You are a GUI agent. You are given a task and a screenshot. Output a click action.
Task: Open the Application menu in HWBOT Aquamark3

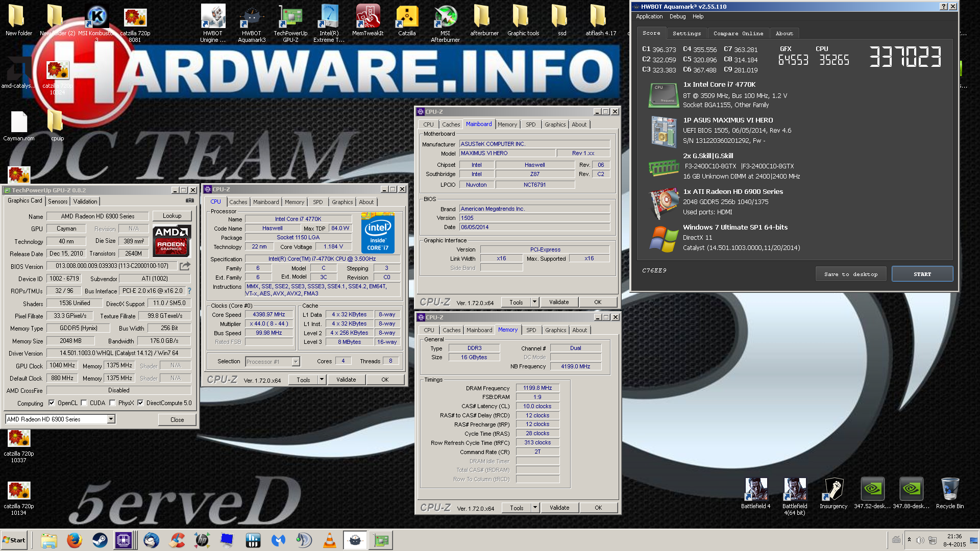(x=649, y=16)
